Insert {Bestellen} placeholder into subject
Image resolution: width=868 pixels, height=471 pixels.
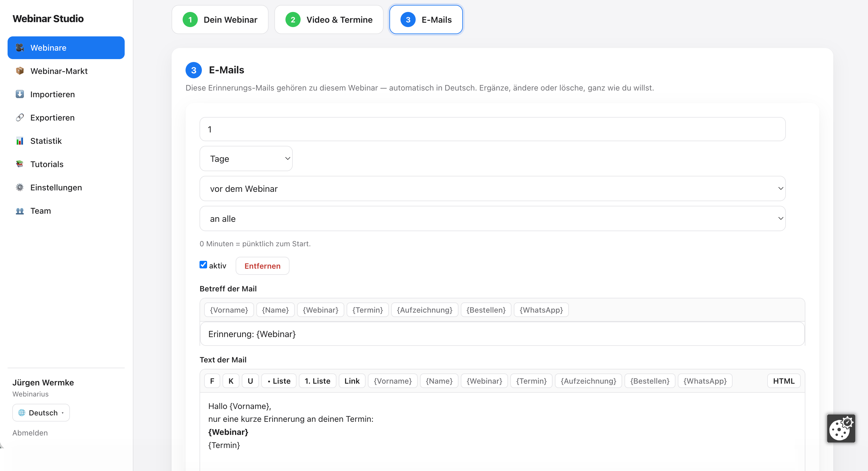point(486,310)
